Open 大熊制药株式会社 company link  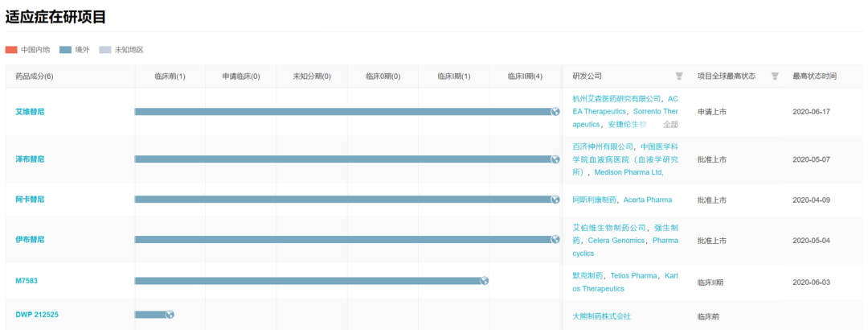coord(602,316)
